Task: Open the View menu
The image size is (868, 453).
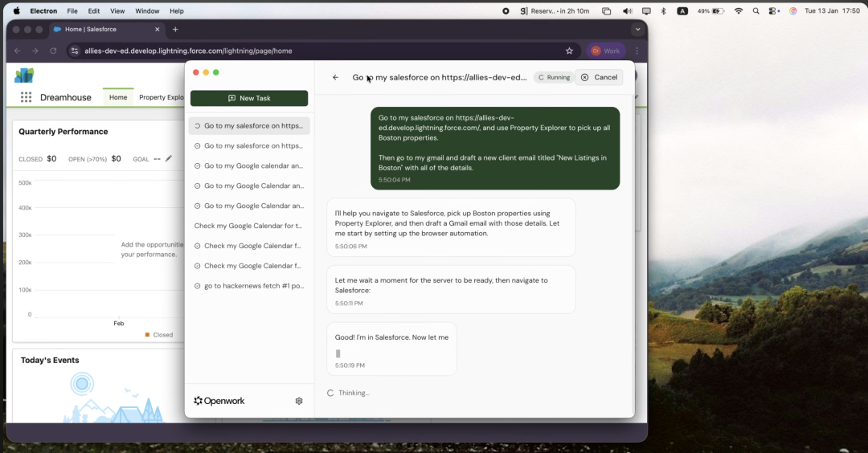Action: point(117,11)
